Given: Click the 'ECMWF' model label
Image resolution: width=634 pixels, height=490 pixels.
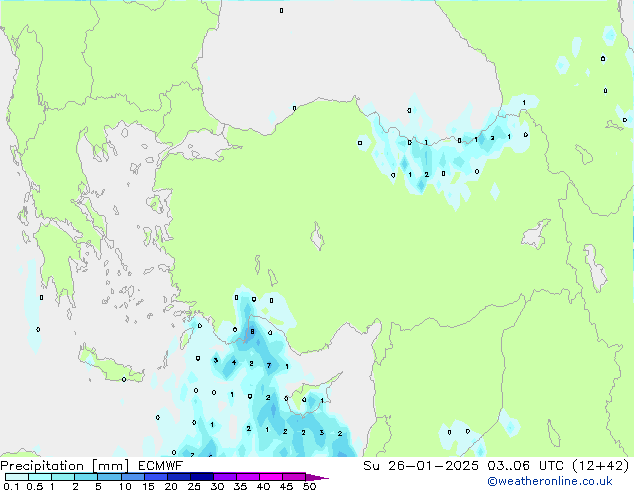Looking at the screenshot, I should [x=161, y=466].
